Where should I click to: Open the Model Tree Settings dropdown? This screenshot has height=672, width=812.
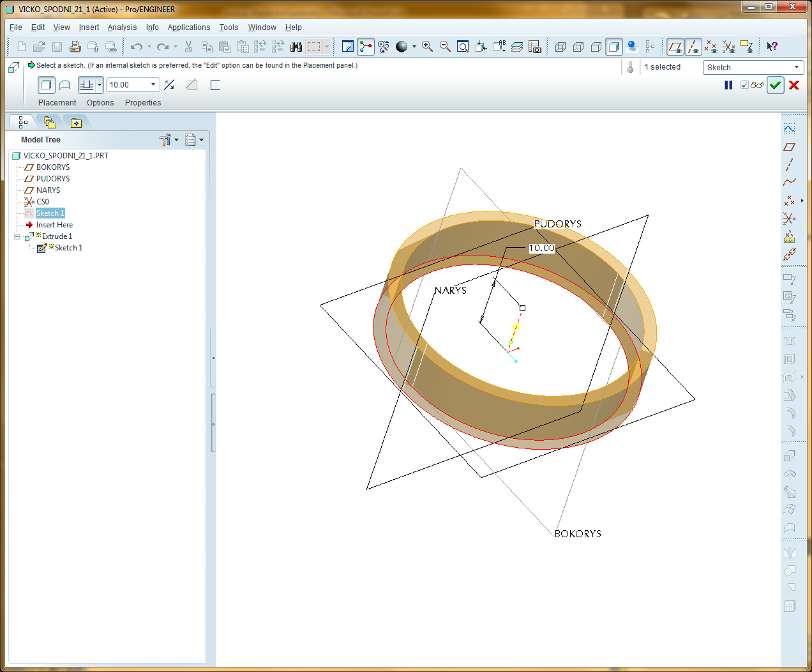[194, 140]
